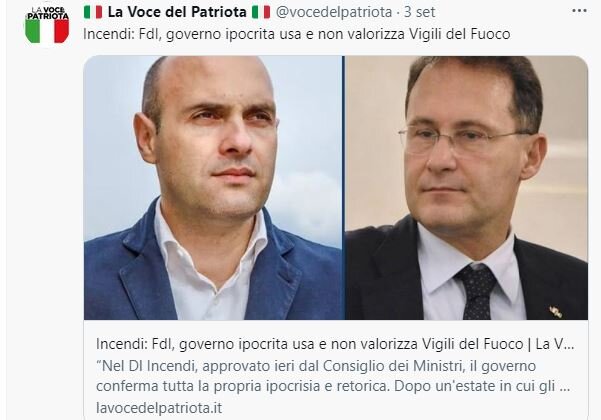Select the tweet text about Vigili del Fuoco
This screenshot has width=601, height=420.
pyautogui.click(x=297, y=34)
